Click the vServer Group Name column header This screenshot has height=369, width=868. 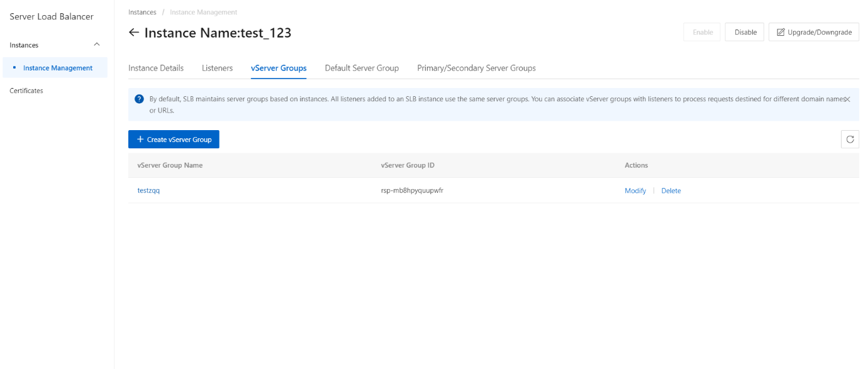point(170,165)
